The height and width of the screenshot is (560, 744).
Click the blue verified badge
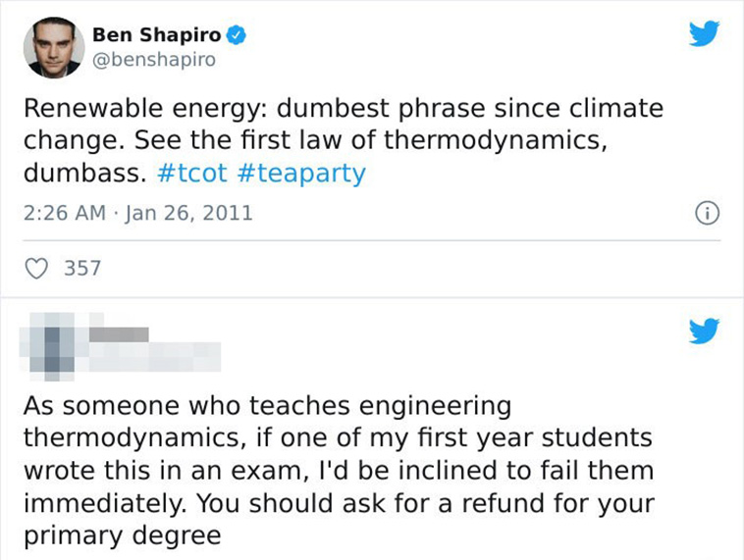pyautogui.click(x=236, y=35)
